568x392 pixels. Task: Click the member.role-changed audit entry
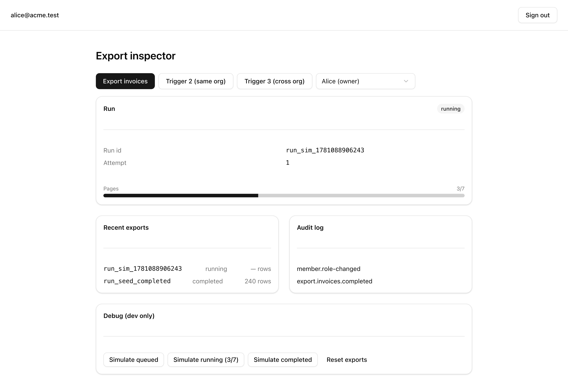(328, 269)
